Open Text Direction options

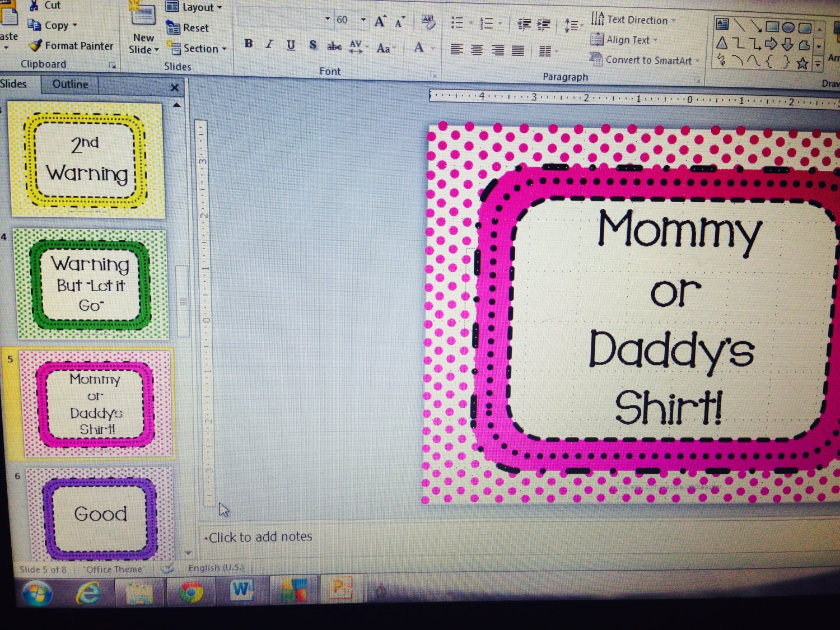(x=633, y=20)
